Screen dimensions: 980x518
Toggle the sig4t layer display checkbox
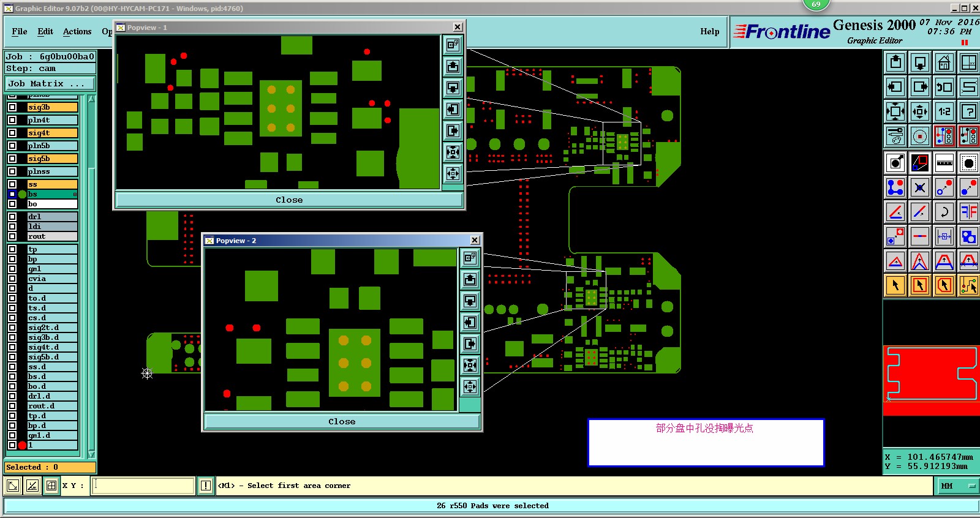pos(12,133)
